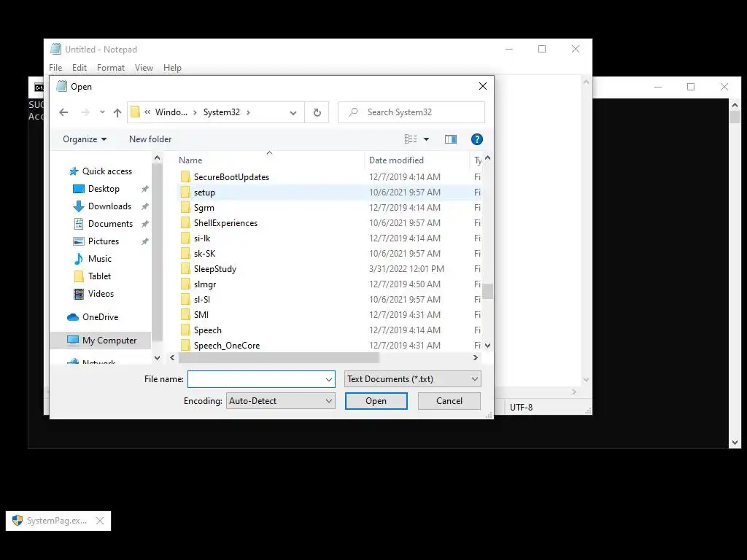
Task: Open Notepad Edit menu
Action: [79, 68]
